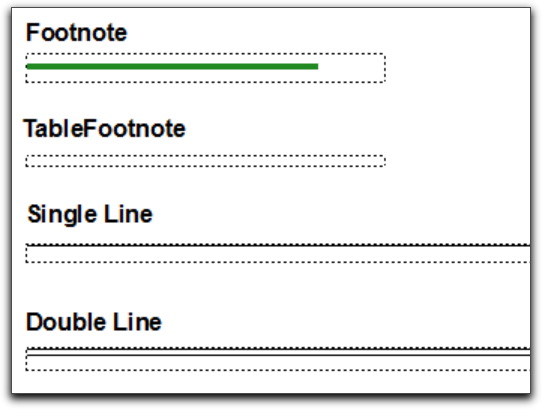Click the right dotted border of the Footnote frame
Viewport: 542px width, 409px height.
click(385, 68)
